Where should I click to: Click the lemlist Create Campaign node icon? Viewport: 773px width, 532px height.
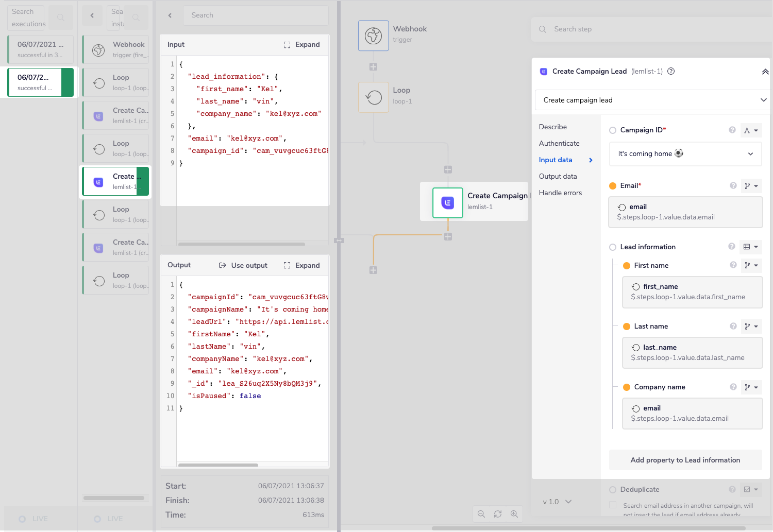pyautogui.click(x=447, y=203)
